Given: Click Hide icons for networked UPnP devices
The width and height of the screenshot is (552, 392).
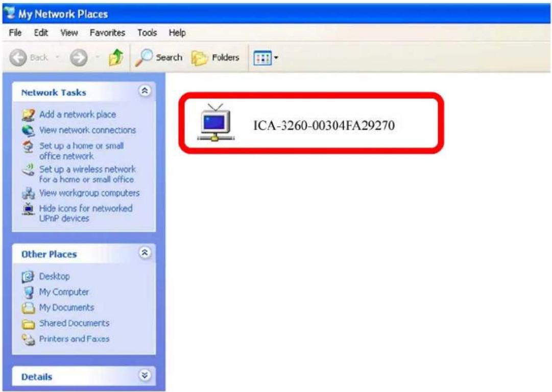Looking at the screenshot, I should pos(86,213).
